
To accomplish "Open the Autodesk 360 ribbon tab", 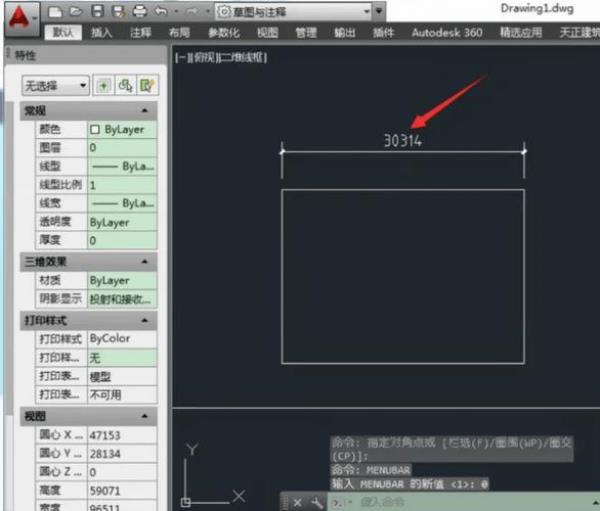I will (x=447, y=33).
